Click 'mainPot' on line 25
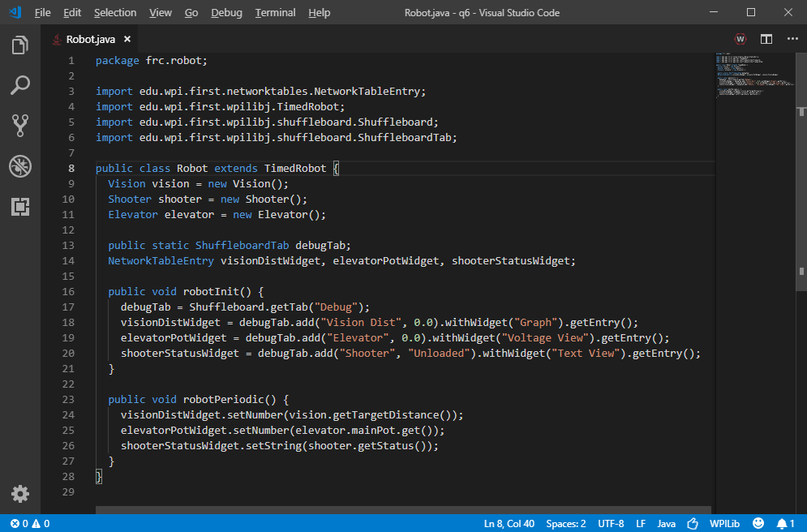Viewport: 807px width, 532px height. 373,431
